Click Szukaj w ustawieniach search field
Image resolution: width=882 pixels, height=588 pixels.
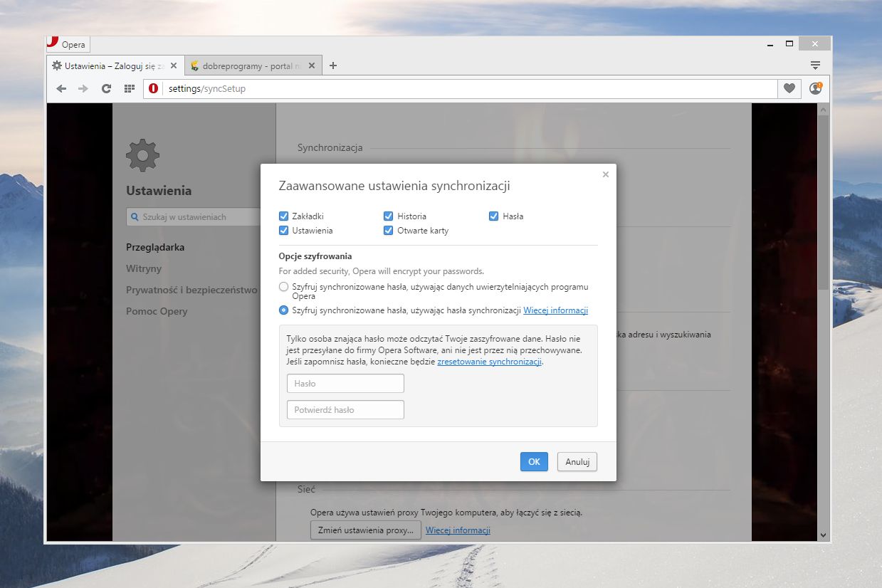[x=194, y=217]
